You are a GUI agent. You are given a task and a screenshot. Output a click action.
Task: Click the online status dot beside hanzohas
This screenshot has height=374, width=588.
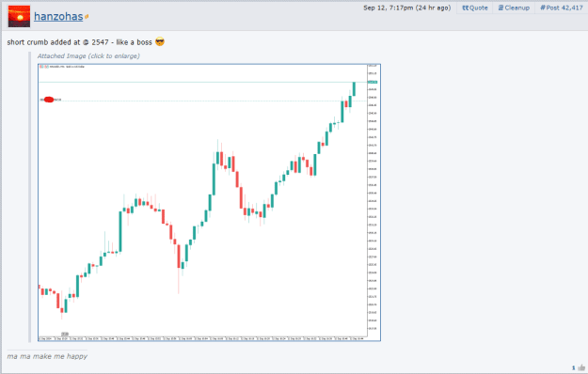click(x=87, y=17)
